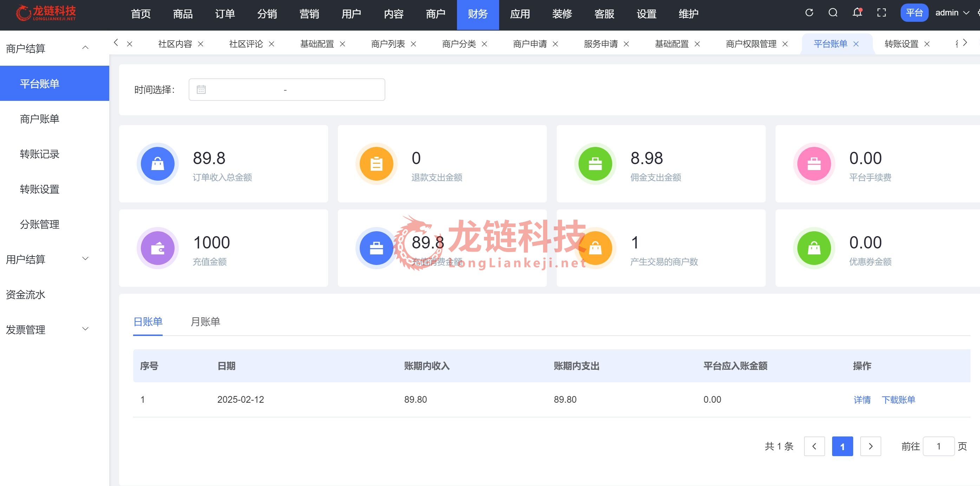The image size is (980, 486).
Task: Click the refresh icon in top bar
Action: click(x=809, y=13)
